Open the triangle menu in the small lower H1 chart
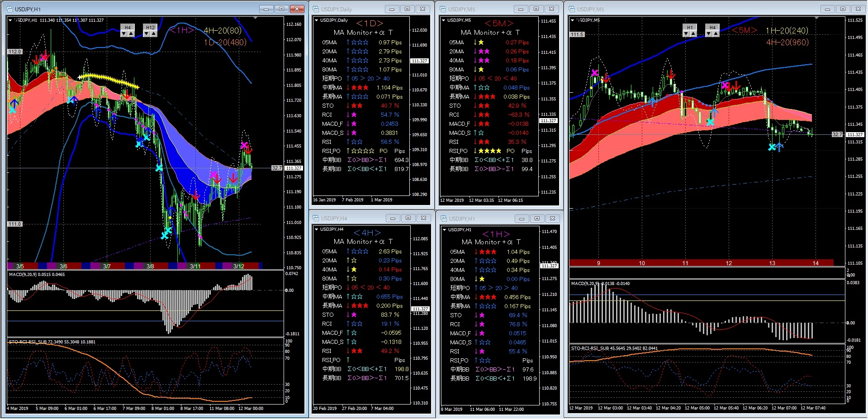This screenshot has width=868, height=419. tap(444, 229)
